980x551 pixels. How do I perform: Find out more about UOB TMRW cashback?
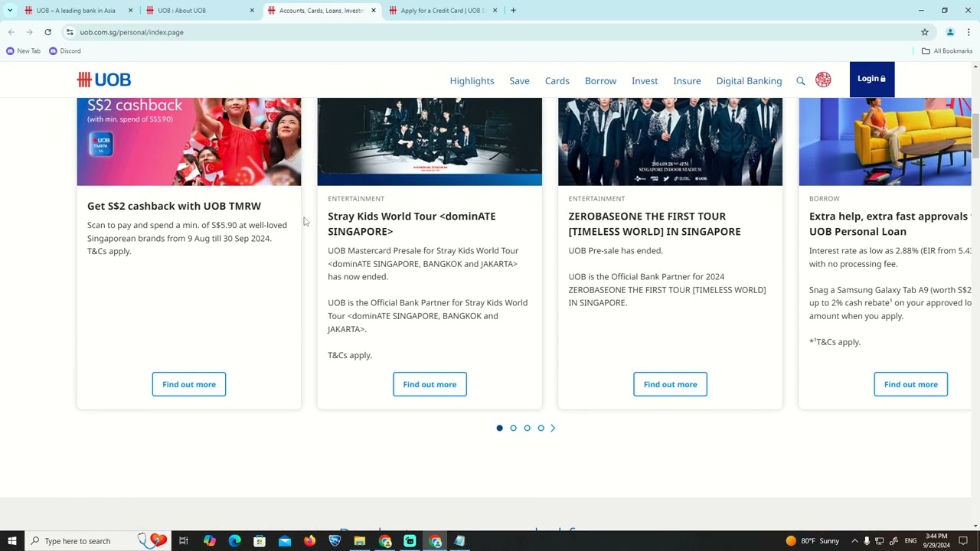point(189,384)
